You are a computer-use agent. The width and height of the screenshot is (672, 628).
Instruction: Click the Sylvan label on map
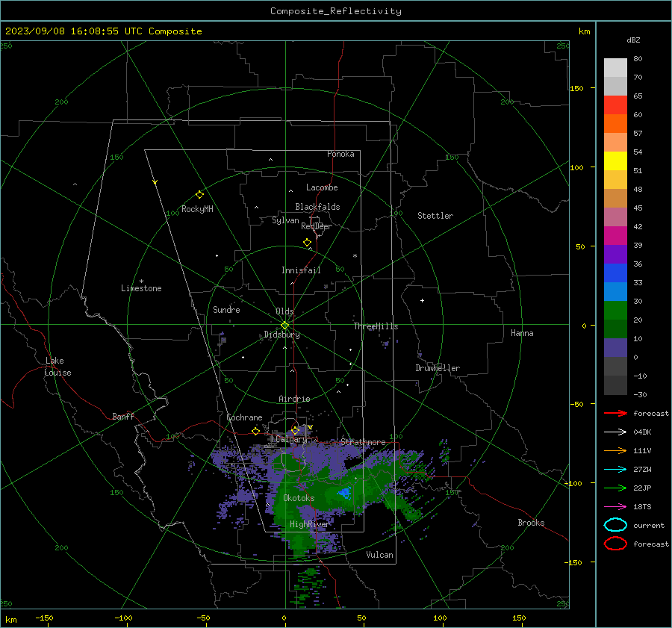tap(285, 220)
